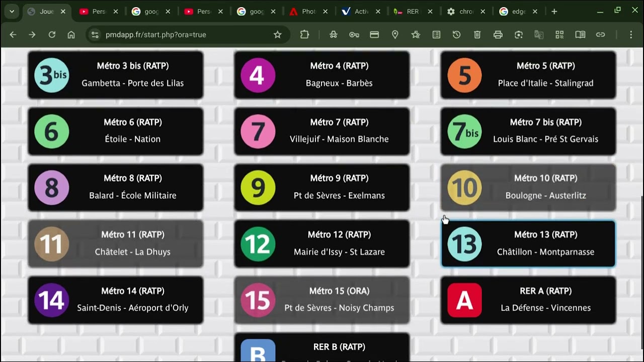Click the translate page icon

pos(539,35)
